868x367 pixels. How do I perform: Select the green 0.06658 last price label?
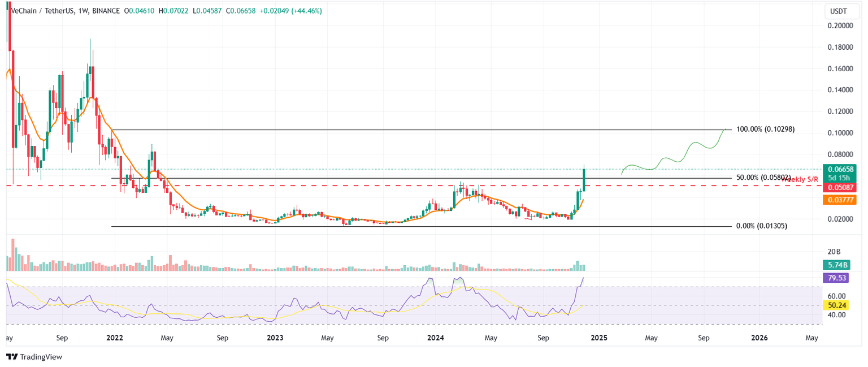click(x=840, y=169)
